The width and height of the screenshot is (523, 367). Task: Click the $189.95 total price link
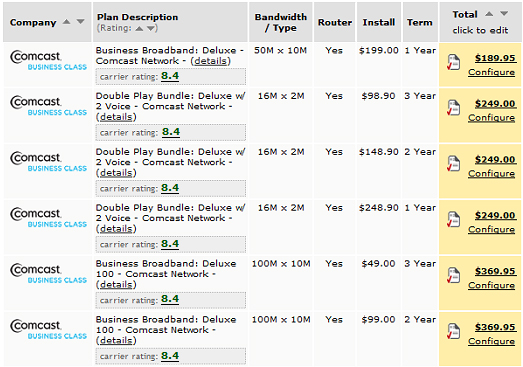pos(495,58)
